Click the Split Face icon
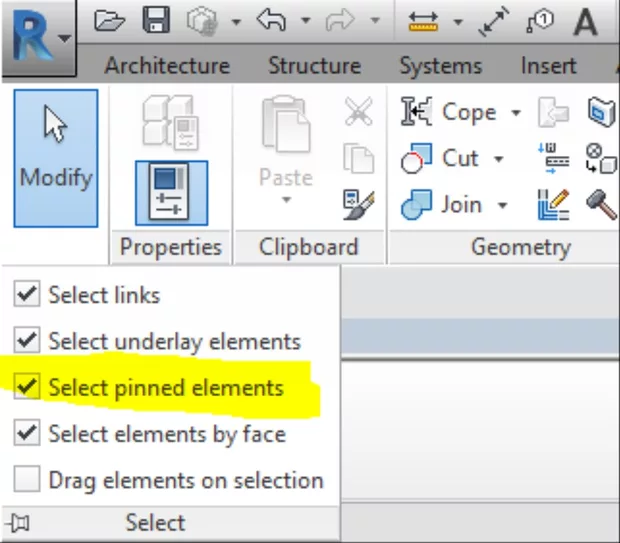620x543 pixels. point(601,112)
